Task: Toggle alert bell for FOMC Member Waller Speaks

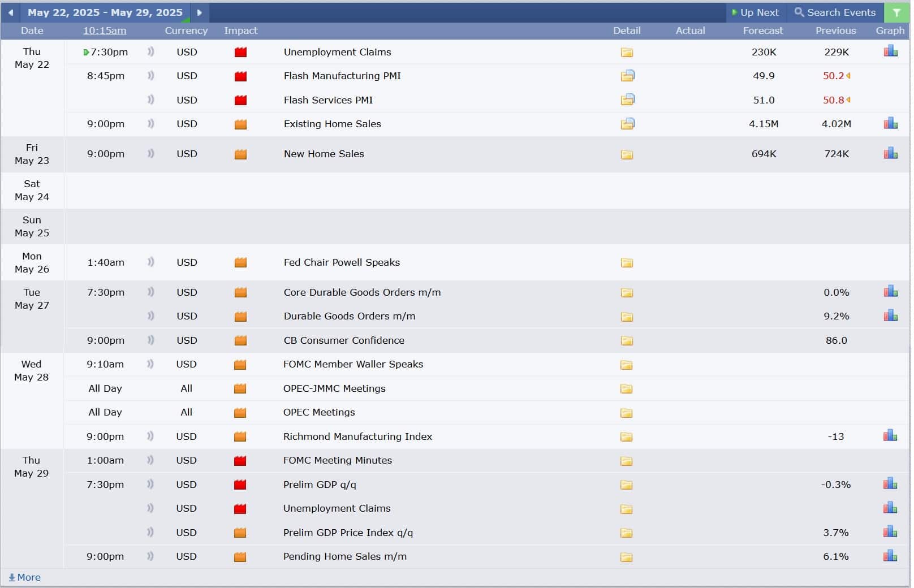Action: pos(150,364)
